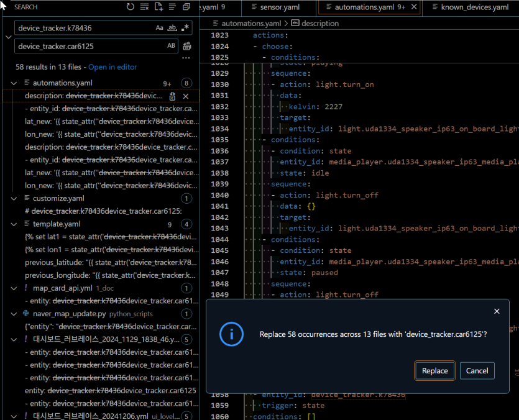Toggle Use Regular Expression option
Viewport: 519px width, 420px height.
(185, 28)
